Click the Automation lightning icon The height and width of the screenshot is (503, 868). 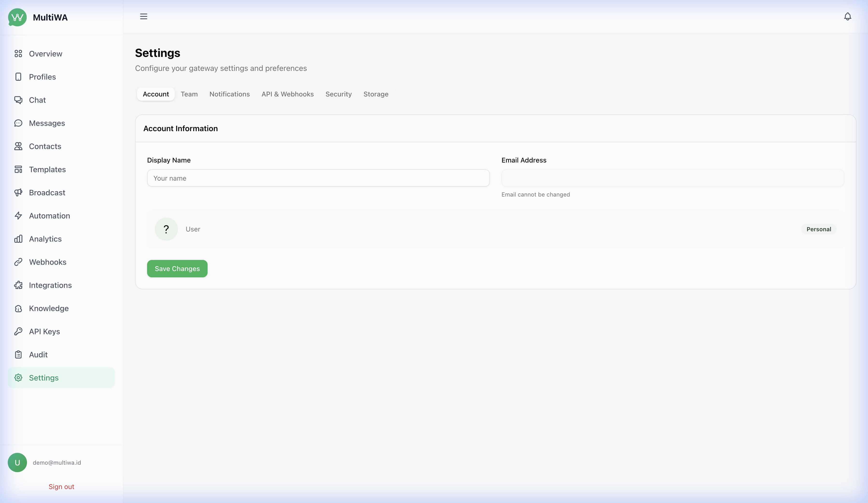tap(18, 216)
